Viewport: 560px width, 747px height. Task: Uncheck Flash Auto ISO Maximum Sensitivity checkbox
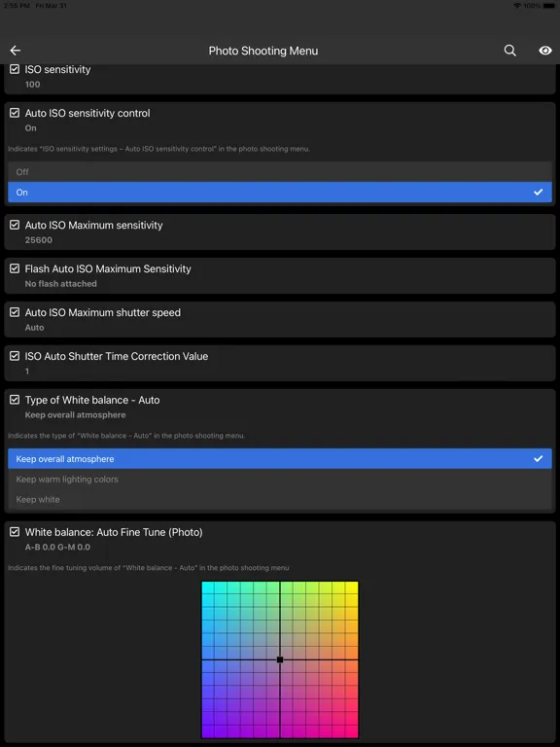(x=15, y=268)
